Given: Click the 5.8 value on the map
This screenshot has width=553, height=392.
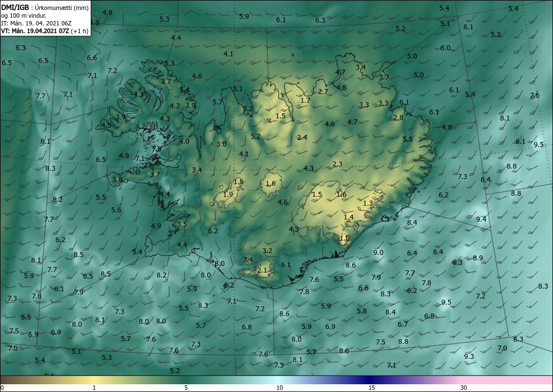Looking at the screenshot, I should tap(362, 311).
